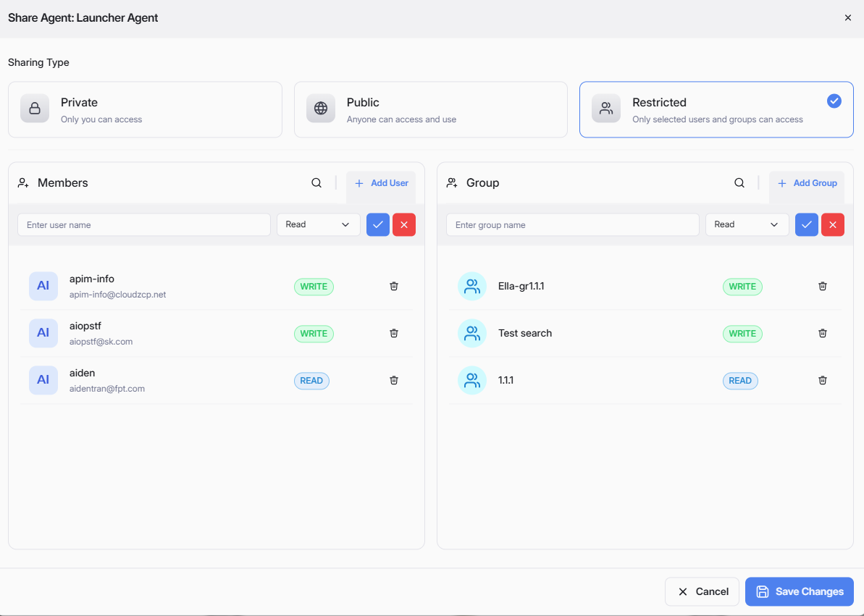Image resolution: width=864 pixels, height=616 pixels.
Task: Remove the 1.1.1 group trash icon
Action: [823, 380]
